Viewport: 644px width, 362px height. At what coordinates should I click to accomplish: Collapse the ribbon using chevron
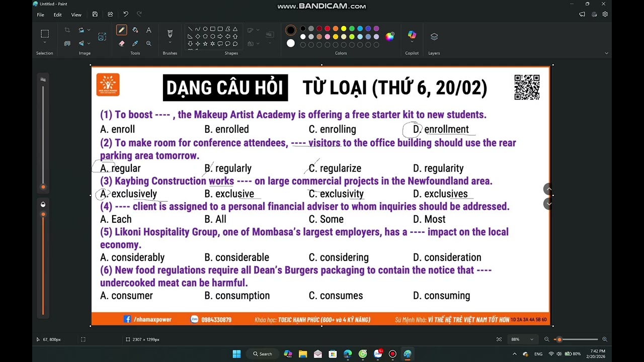coord(606,53)
